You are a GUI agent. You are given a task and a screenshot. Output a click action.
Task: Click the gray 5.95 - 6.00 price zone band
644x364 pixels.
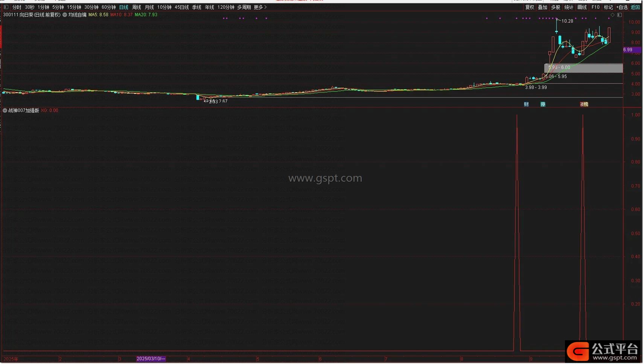[x=583, y=68]
